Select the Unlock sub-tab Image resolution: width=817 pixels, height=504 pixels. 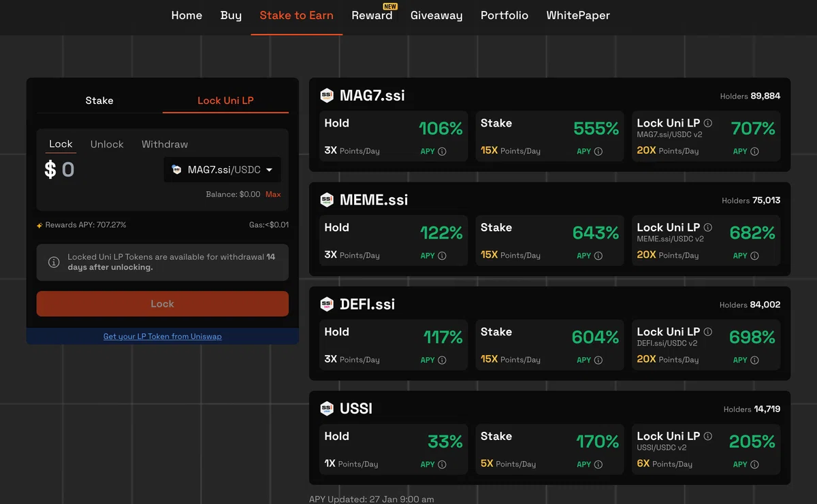click(107, 144)
